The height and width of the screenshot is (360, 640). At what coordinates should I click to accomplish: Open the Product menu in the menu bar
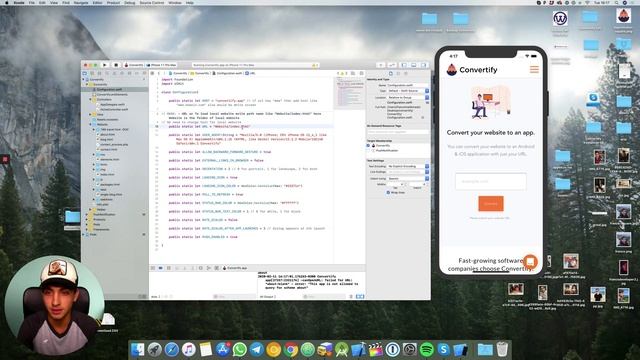pos(113,3)
